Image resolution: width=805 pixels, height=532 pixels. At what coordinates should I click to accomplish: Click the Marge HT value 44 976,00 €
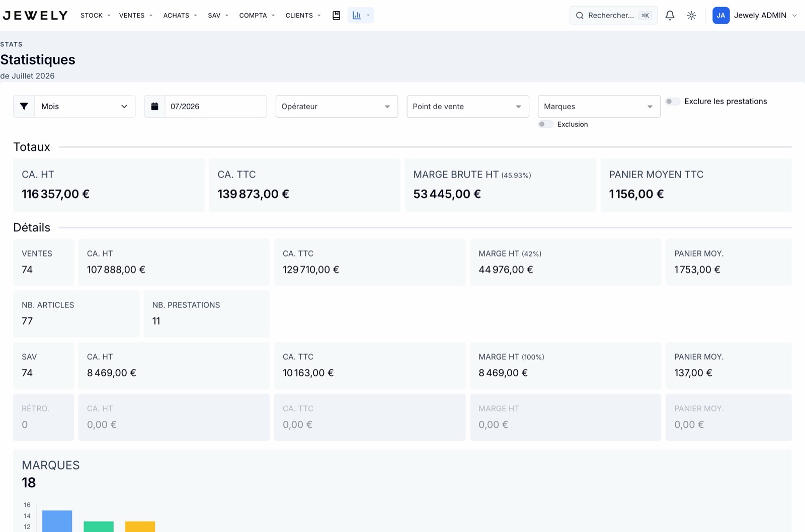click(x=506, y=270)
